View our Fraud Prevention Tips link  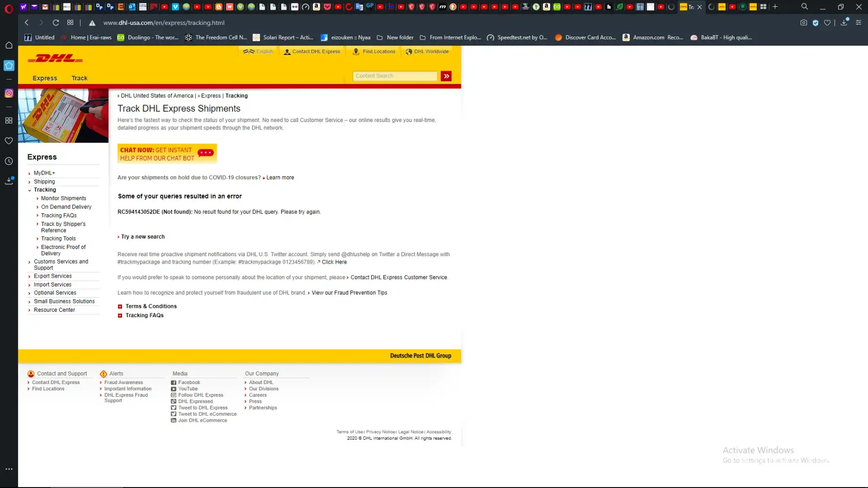coord(349,293)
